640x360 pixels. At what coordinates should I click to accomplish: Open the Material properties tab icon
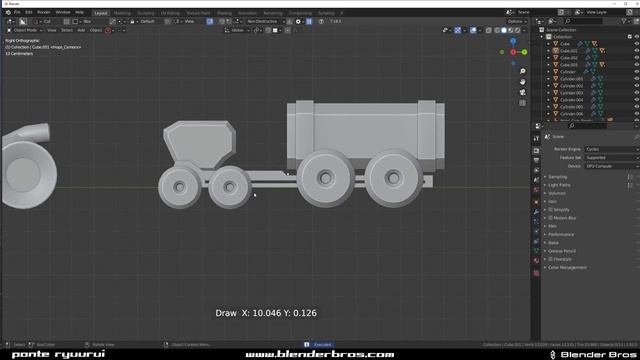536,260
